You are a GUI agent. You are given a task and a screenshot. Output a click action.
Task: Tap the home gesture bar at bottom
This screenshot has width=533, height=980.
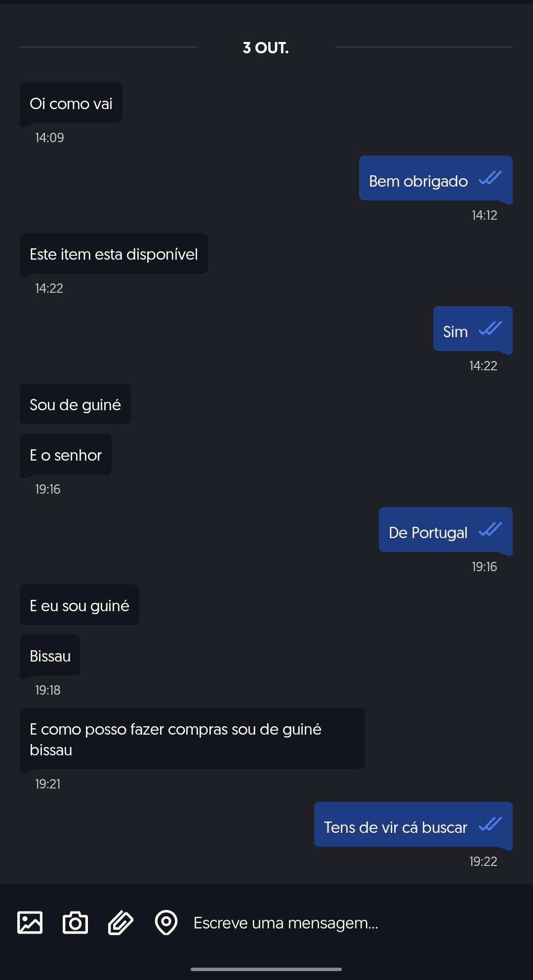266,969
